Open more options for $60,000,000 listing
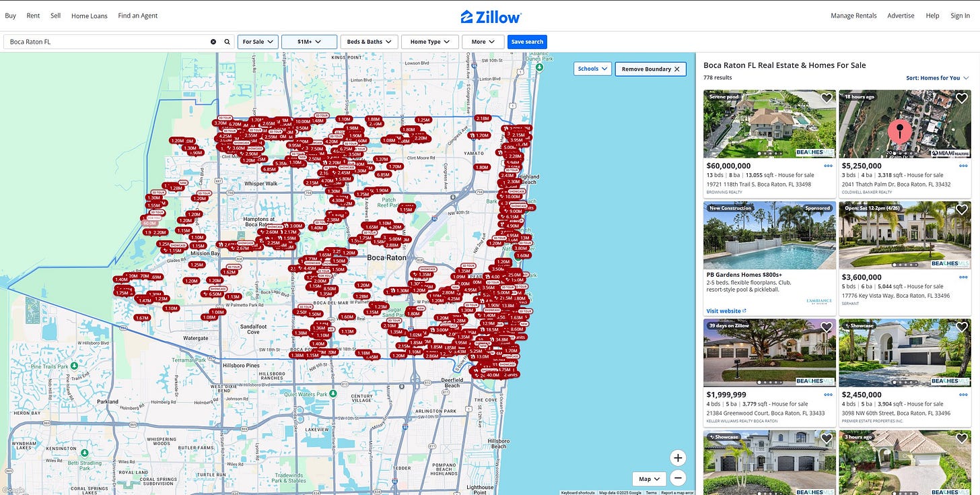The width and height of the screenshot is (980, 495). (x=829, y=166)
